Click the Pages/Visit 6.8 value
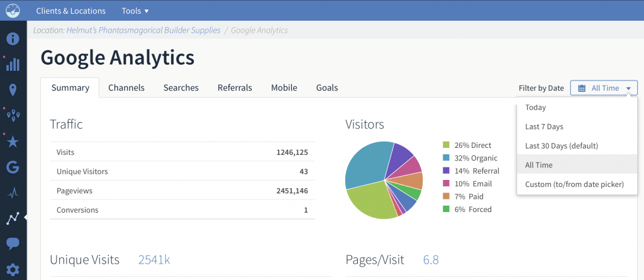 click(431, 260)
